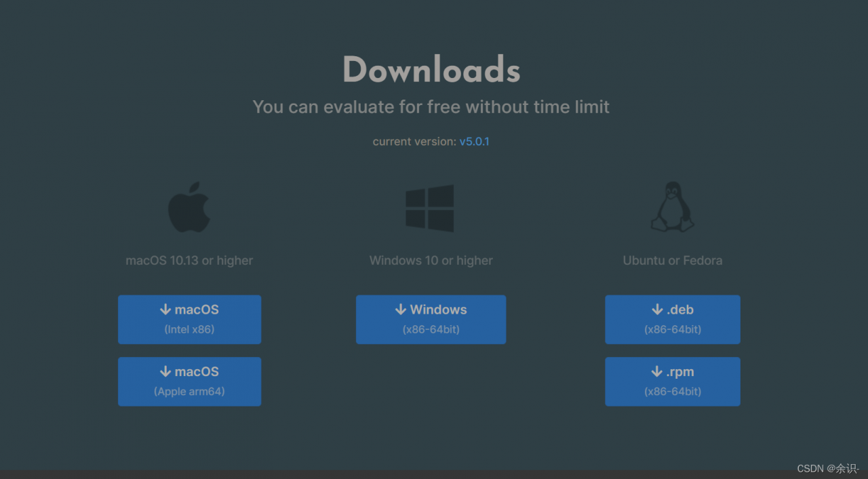Screen dimensions: 868x479
Task: Click 'Windows 10 or higher' label
Action: point(431,261)
